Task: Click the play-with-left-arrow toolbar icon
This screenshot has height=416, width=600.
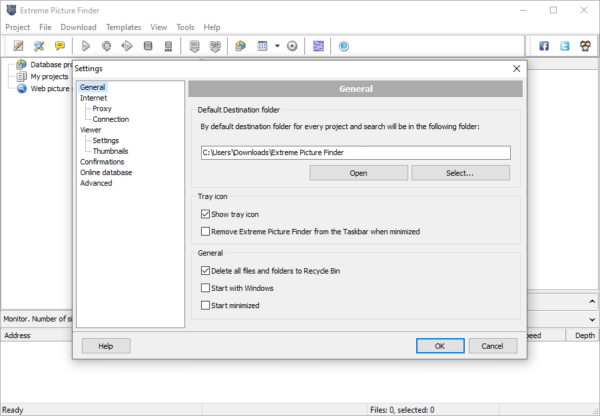Action: pyautogui.click(x=127, y=46)
